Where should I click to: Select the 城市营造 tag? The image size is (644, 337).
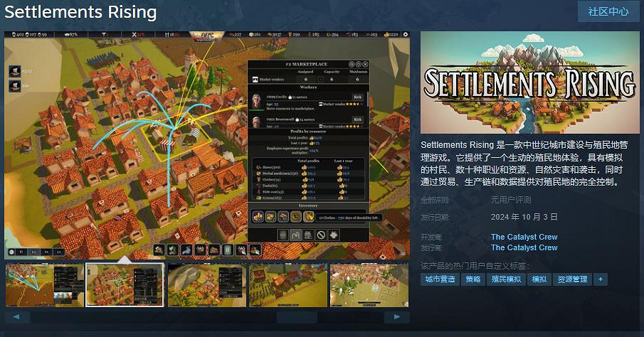(x=440, y=279)
